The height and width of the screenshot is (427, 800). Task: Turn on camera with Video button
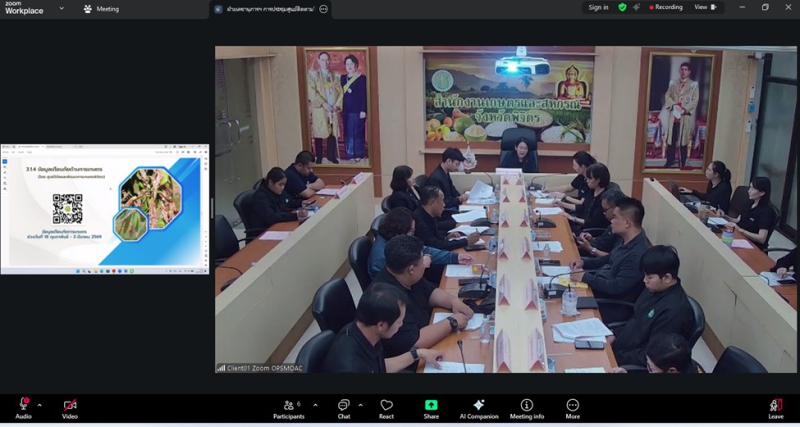70,406
